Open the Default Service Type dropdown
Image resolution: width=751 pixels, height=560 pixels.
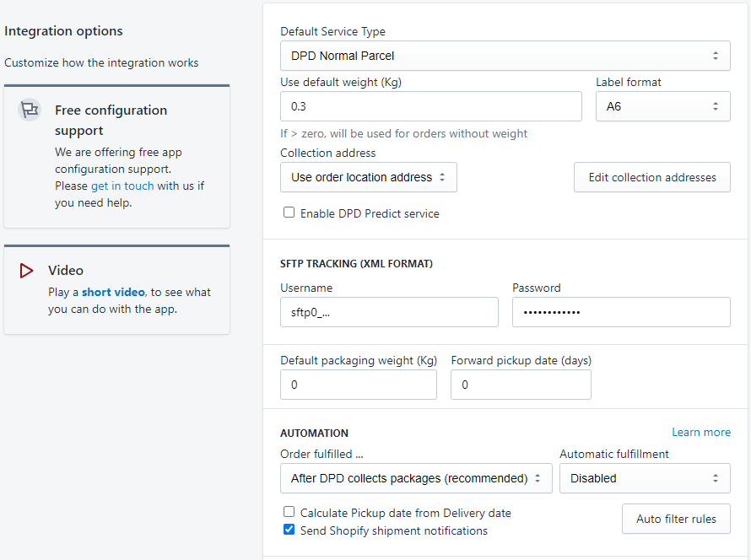coord(505,56)
